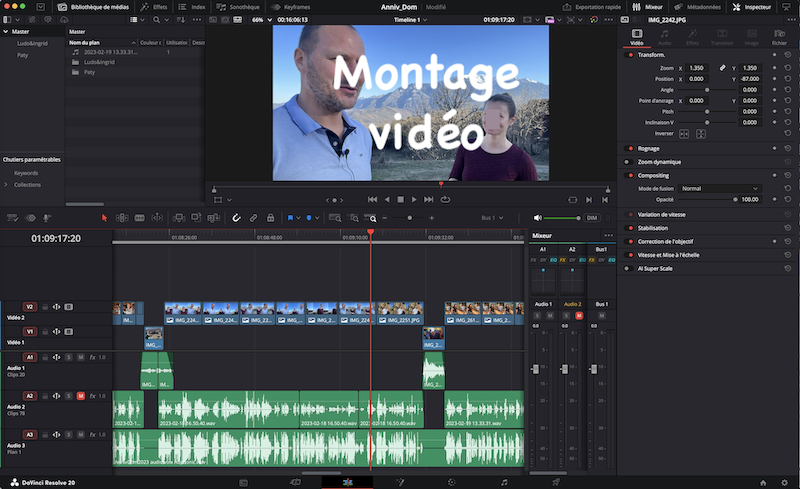This screenshot has height=489, width=800.
Task: Open viewer zoom 66% dropdown
Action: 262,20
